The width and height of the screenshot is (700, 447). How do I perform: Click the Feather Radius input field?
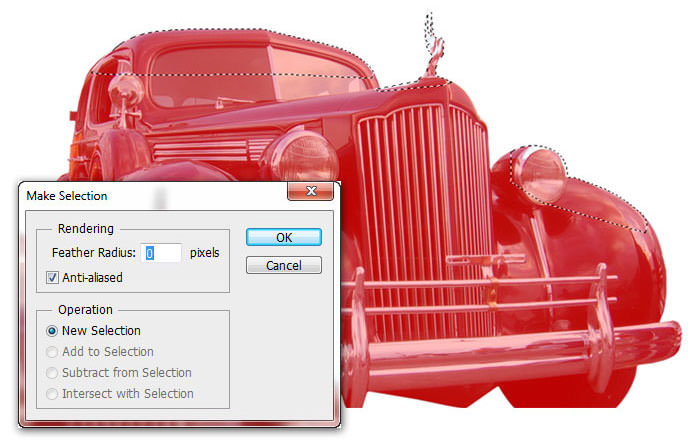point(161,253)
